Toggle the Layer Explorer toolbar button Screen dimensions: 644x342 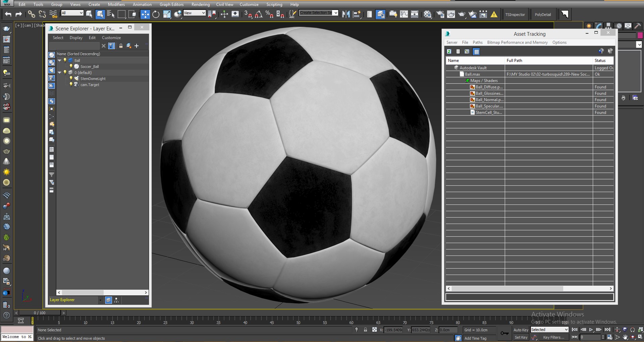[380, 14]
